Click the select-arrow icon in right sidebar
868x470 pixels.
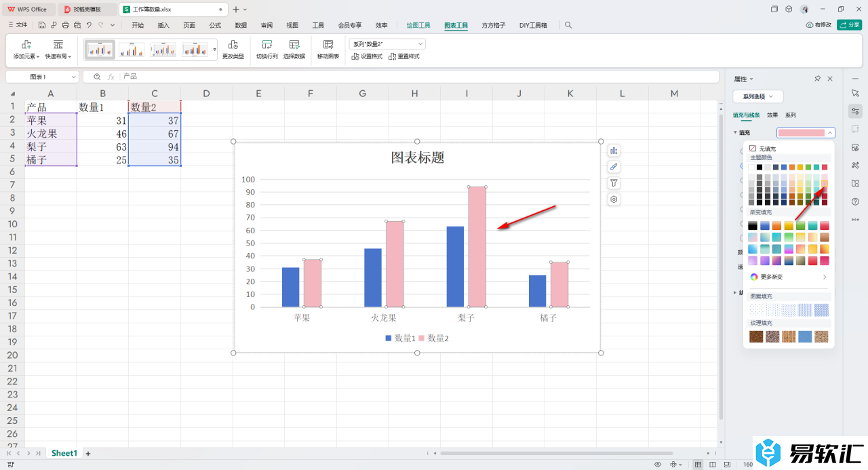(855, 93)
